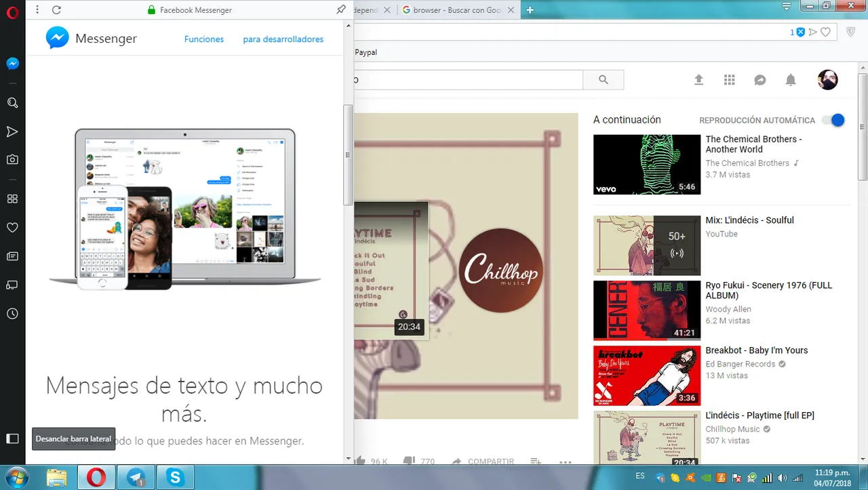Click the Messenger devices promo image

184,209
